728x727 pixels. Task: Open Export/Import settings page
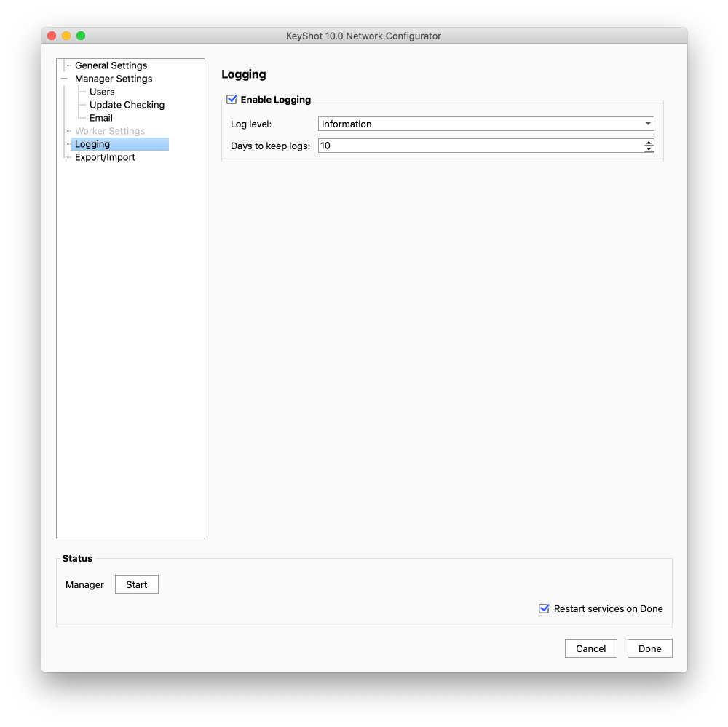pos(105,157)
